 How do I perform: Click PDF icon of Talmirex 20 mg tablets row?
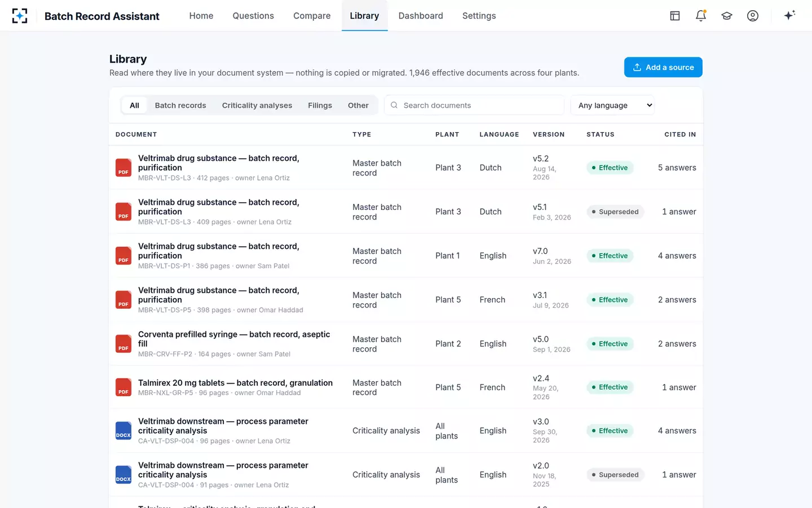pos(123,387)
